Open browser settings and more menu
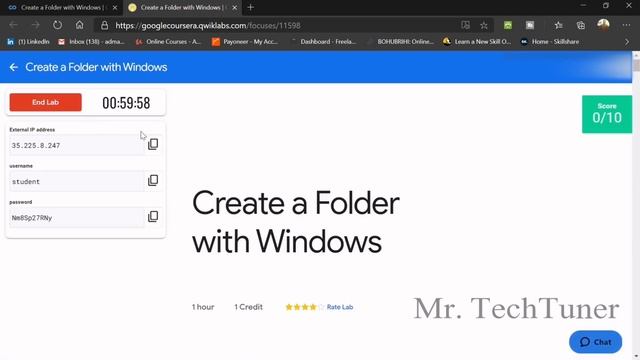The height and width of the screenshot is (360, 640). 626,25
